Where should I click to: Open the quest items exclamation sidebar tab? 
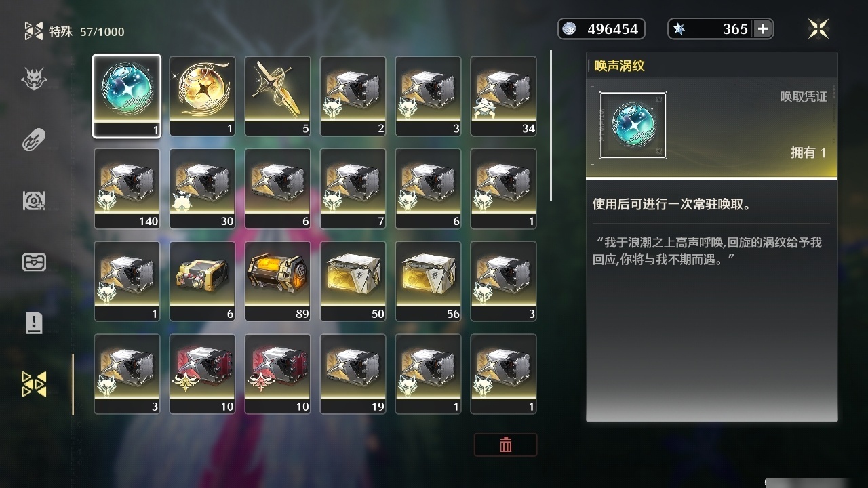pyautogui.click(x=34, y=323)
